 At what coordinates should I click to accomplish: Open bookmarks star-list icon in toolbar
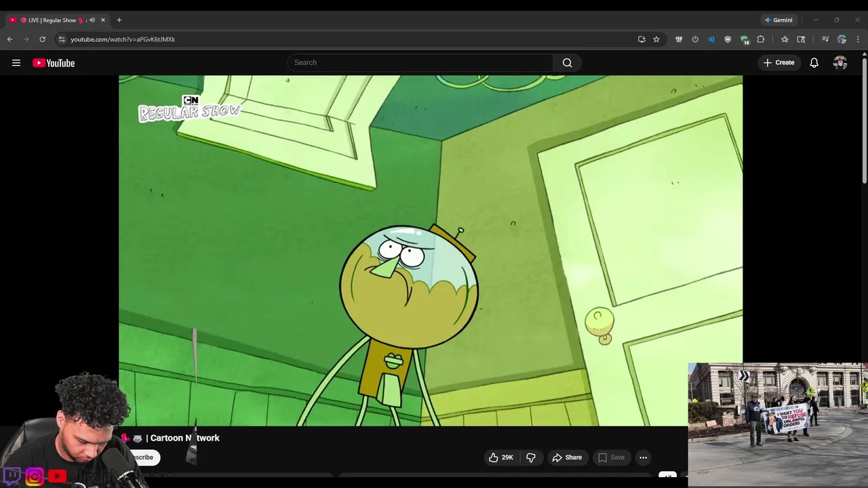tap(785, 39)
